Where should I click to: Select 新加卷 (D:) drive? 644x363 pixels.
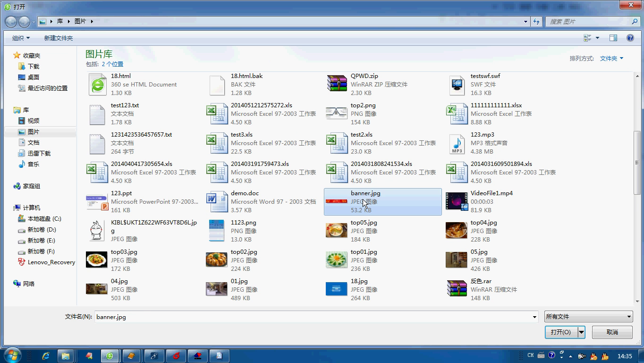point(42,230)
